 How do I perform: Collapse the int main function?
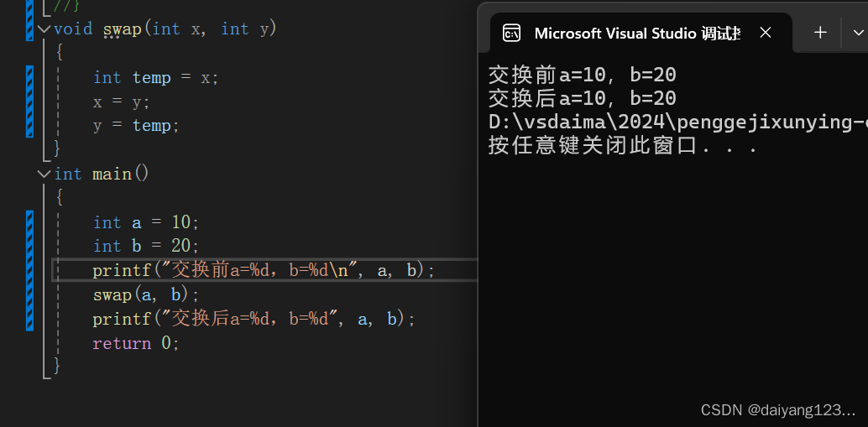(x=44, y=174)
